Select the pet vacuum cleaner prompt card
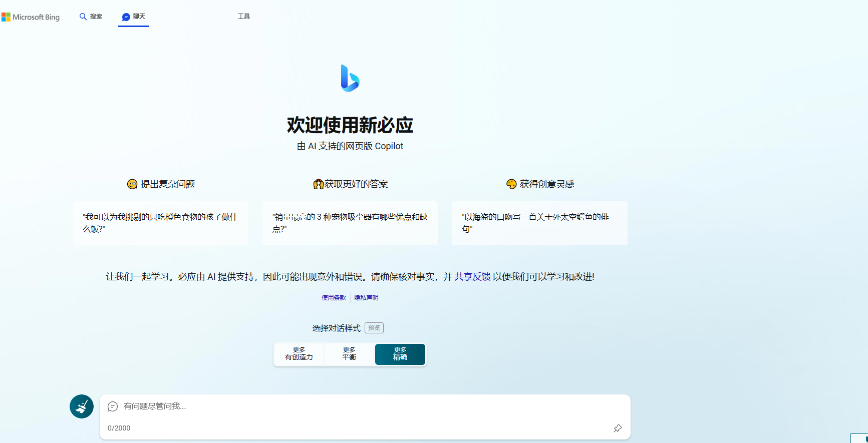This screenshot has width=868, height=443. 350,223
